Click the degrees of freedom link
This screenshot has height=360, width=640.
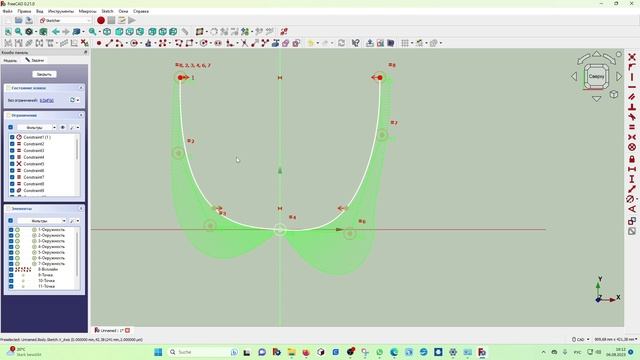pos(47,100)
